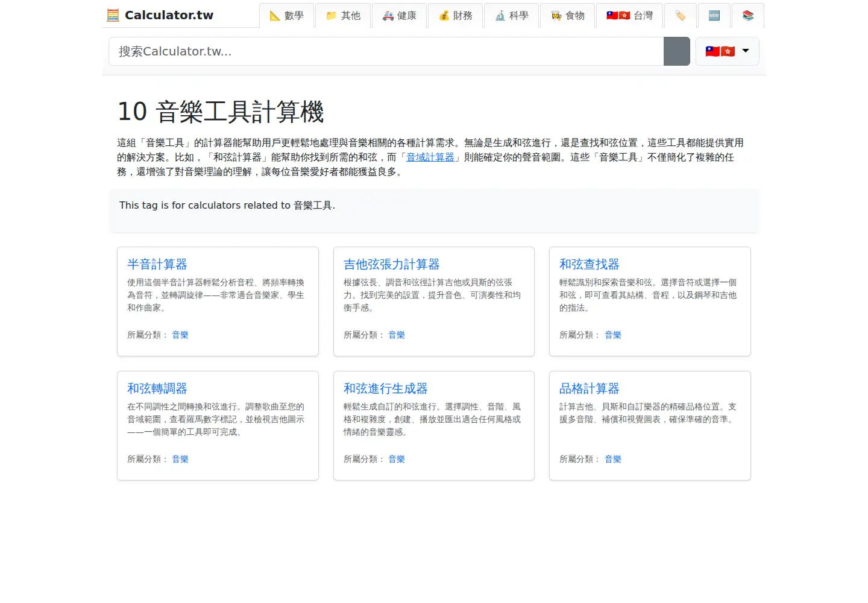Open the 科學 tab
This screenshot has height=603, width=868.
point(511,16)
